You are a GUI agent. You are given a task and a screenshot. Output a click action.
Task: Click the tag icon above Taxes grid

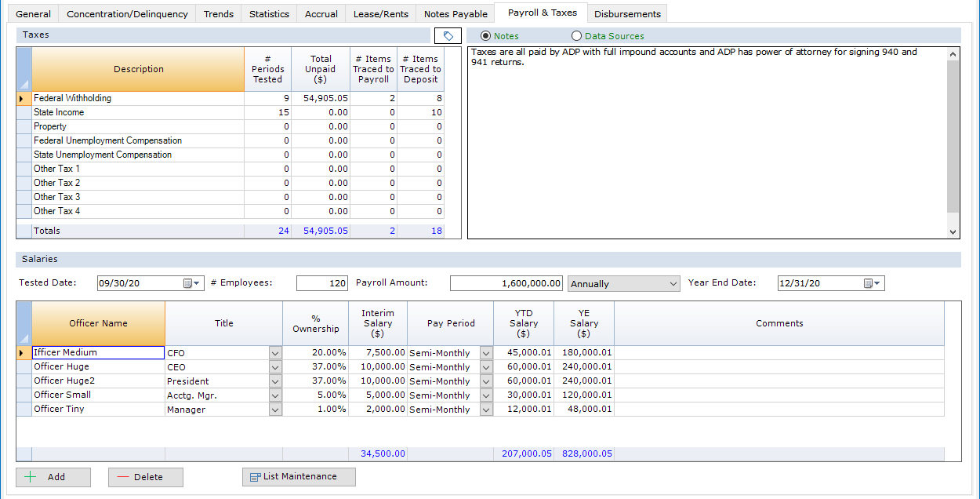(x=448, y=36)
